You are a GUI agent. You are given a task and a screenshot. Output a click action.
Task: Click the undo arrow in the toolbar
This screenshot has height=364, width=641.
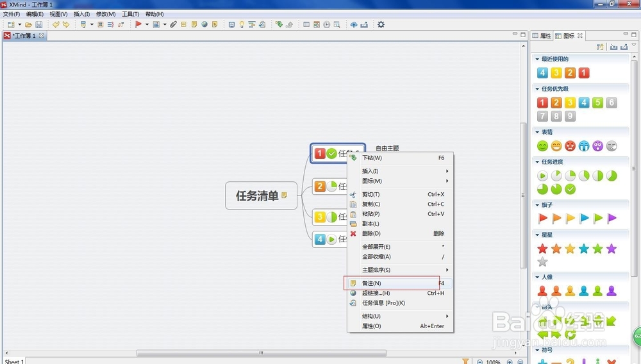click(x=56, y=24)
